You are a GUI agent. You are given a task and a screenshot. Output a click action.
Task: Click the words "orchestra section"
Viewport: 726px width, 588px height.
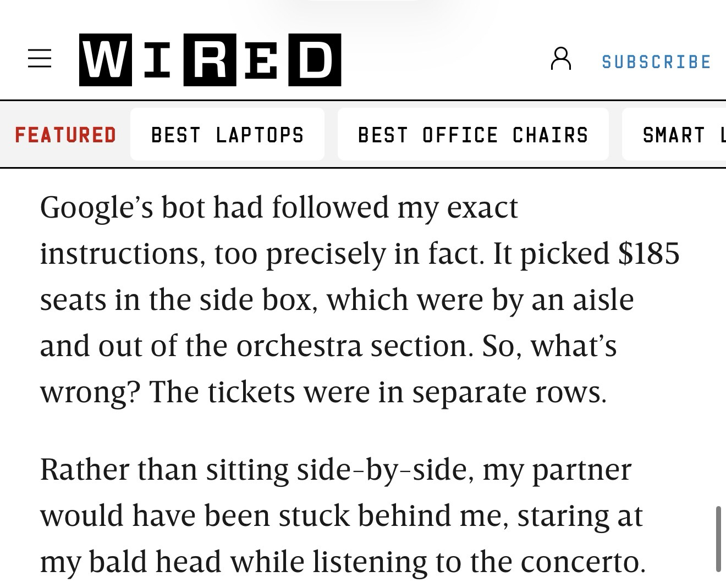point(354,346)
